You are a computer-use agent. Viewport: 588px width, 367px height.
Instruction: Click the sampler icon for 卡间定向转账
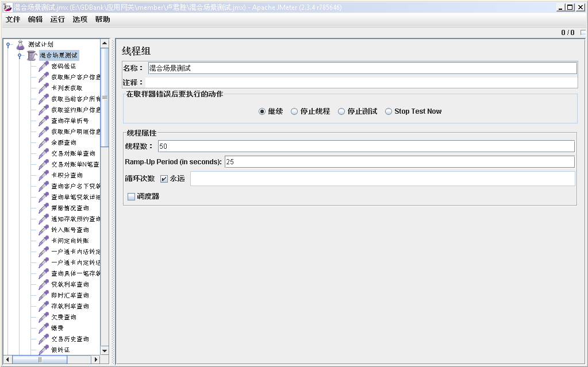(x=44, y=241)
